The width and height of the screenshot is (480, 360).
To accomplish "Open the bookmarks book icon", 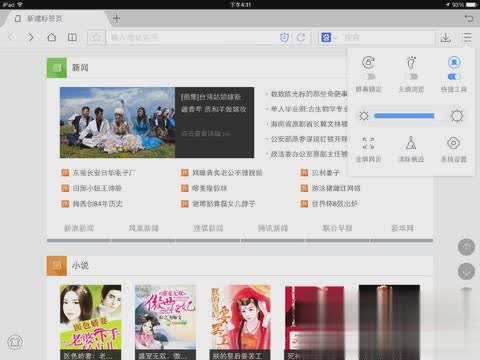I will tap(72, 37).
